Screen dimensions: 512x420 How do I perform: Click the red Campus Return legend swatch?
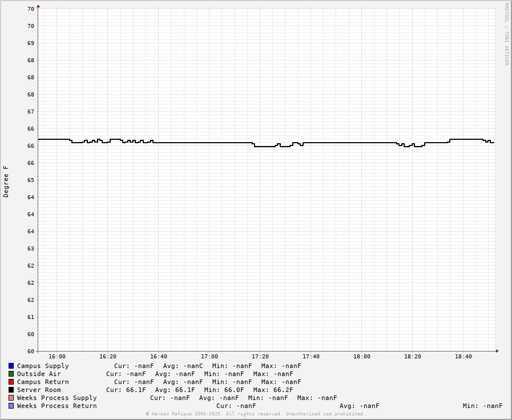pyautogui.click(x=11, y=382)
